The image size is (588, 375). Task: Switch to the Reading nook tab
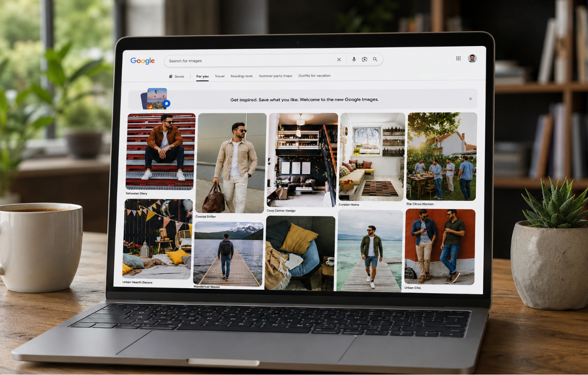(242, 76)
